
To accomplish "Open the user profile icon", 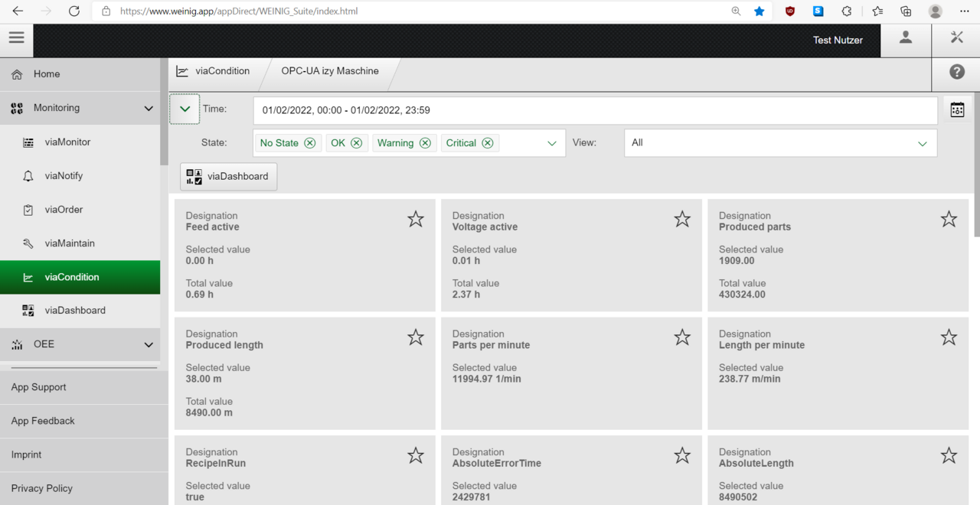I will 906,37.
